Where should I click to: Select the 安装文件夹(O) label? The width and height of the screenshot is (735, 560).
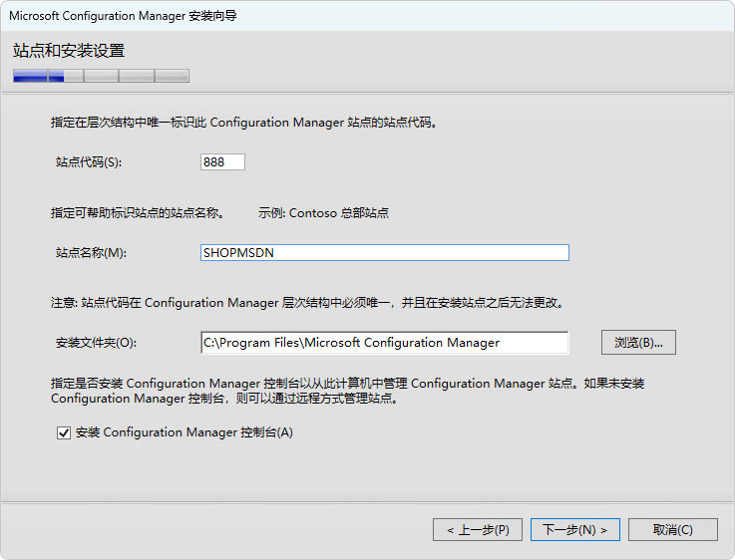click(x=96, y=343)
